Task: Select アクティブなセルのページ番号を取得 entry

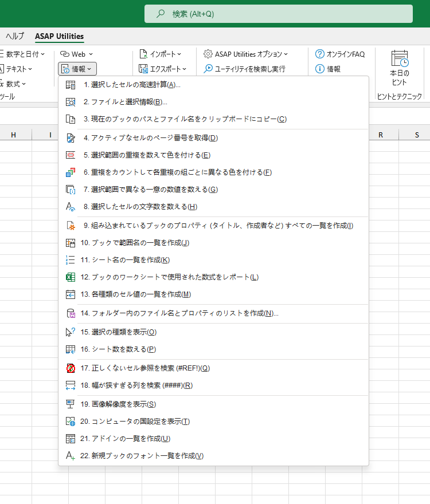Action: coord(213,138)
